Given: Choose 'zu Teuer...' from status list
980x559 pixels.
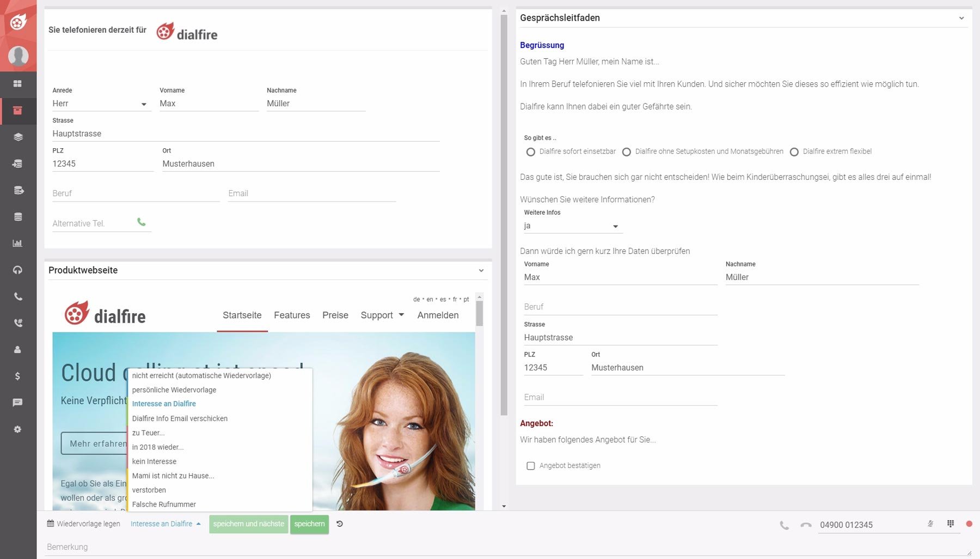Looking at the screenshot, I should pyautogui.click(x=220, y=433).
